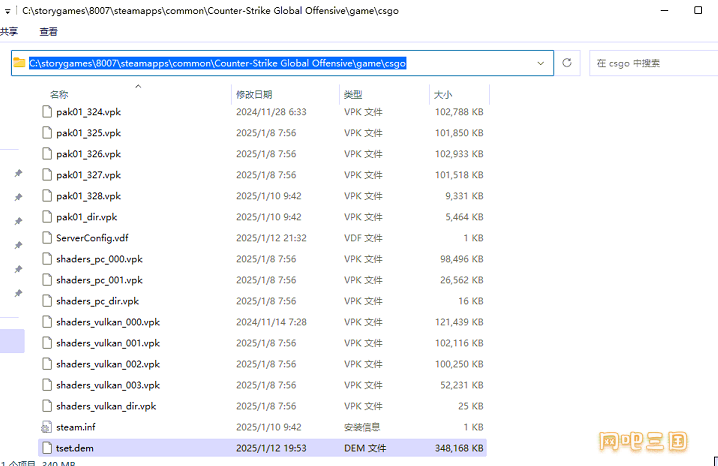Minimize the Explorer window
This screenshot has width=718, height=466.
(664, 10)
